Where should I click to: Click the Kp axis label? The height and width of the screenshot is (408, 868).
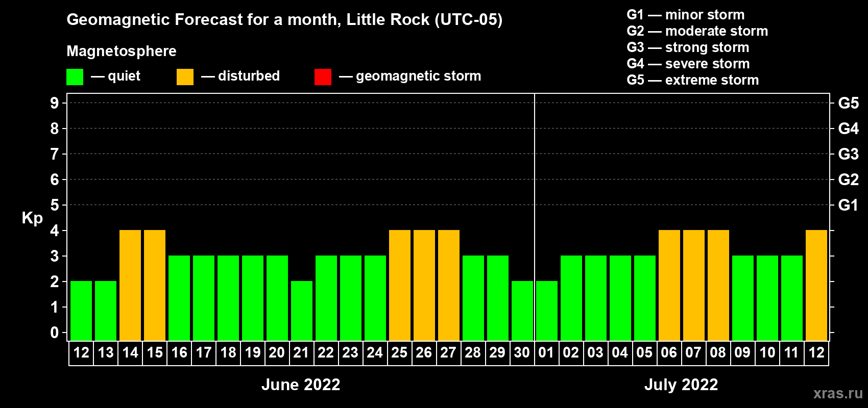point(32,218)
